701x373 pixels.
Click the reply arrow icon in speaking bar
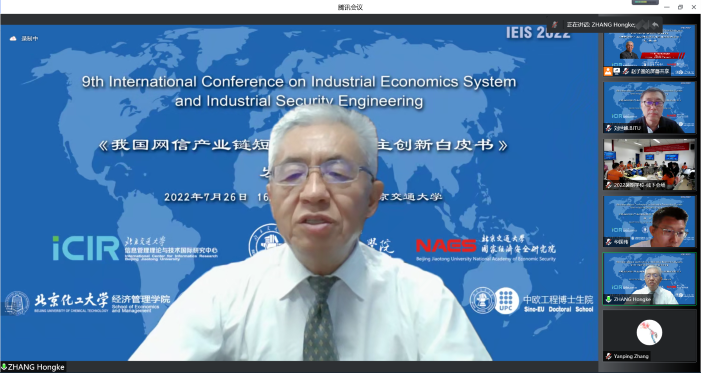[x=655, y=25]
